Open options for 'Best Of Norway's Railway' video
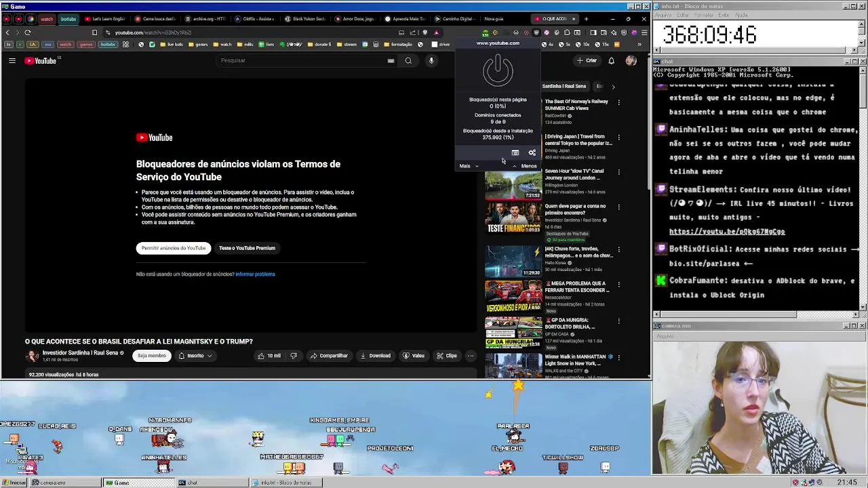The width and height of the screenshot is (868, 488). tap(618, 102)
